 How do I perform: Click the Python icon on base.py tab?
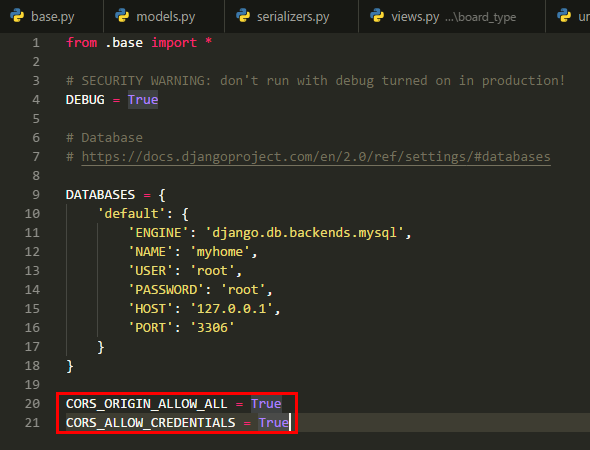pyautogui.click(x=17, y=16)
